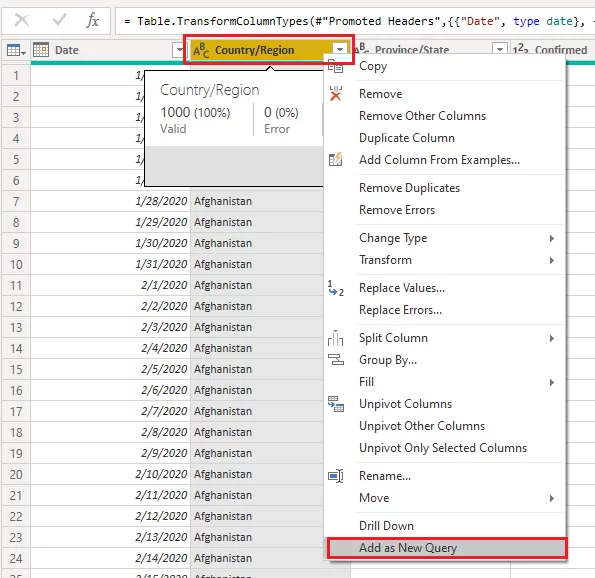The width and height of the screenshot is (595, 578).
Task: Select Unpivot Columns
Action: (x=445, y=404)
